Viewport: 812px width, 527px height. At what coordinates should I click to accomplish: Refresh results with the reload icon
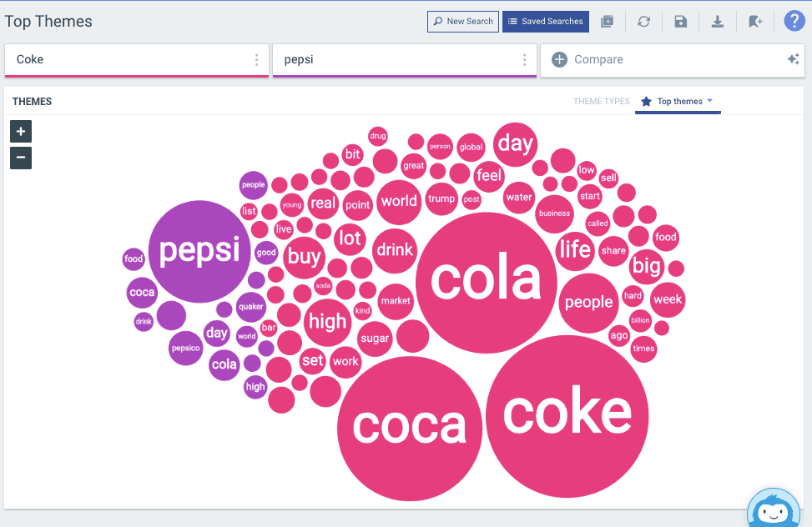643,22
